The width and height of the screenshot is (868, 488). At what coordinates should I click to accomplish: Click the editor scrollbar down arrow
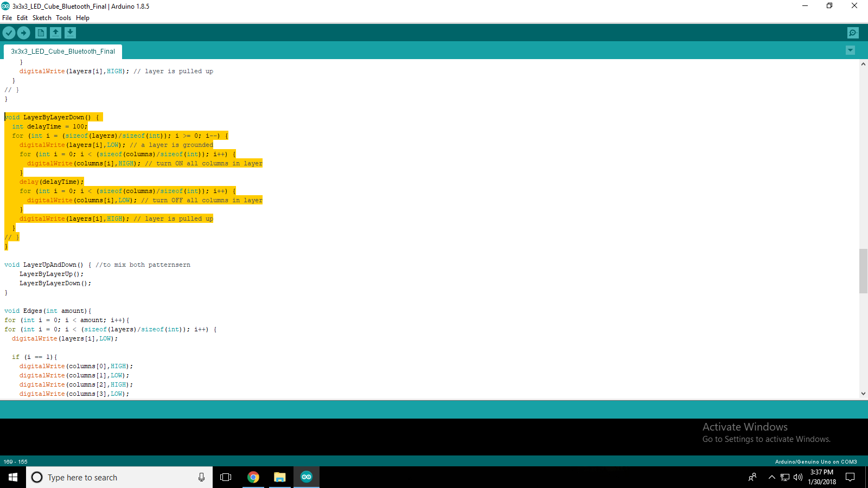863,394
